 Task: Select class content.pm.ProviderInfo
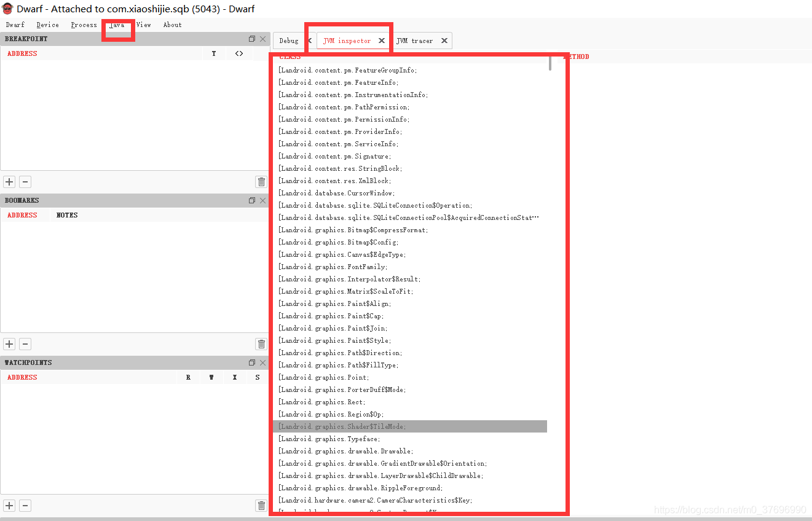point(410,131)
